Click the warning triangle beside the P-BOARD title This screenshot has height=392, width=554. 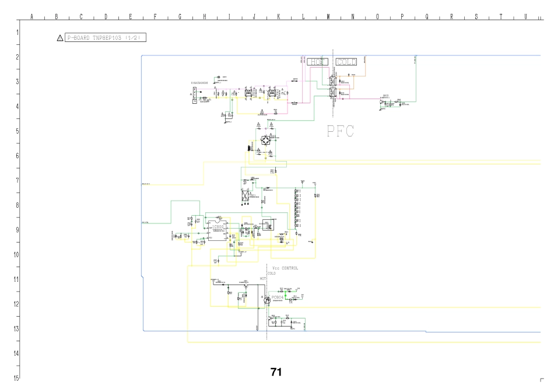[x=59, y=38]
